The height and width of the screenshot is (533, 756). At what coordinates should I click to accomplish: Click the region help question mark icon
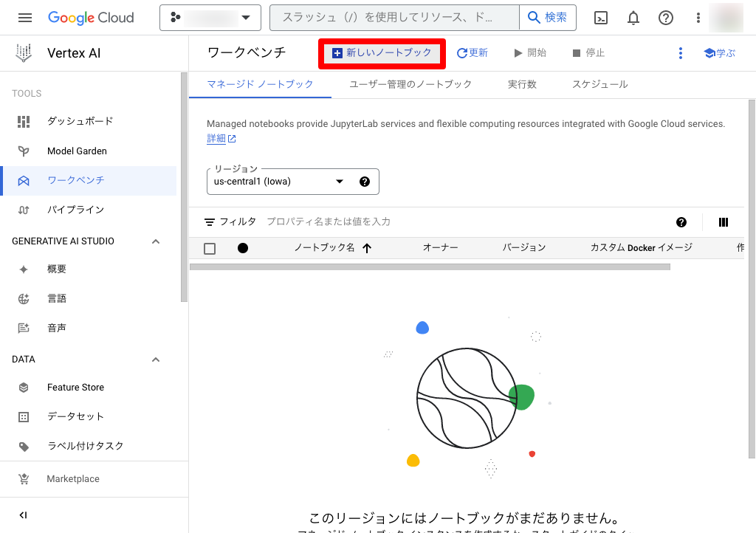click(x=364, y=182)
